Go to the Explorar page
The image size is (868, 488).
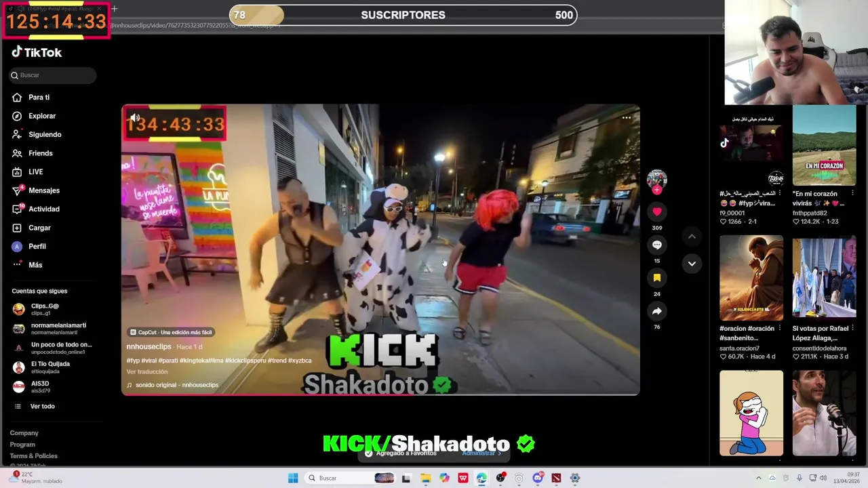point(42,116)
